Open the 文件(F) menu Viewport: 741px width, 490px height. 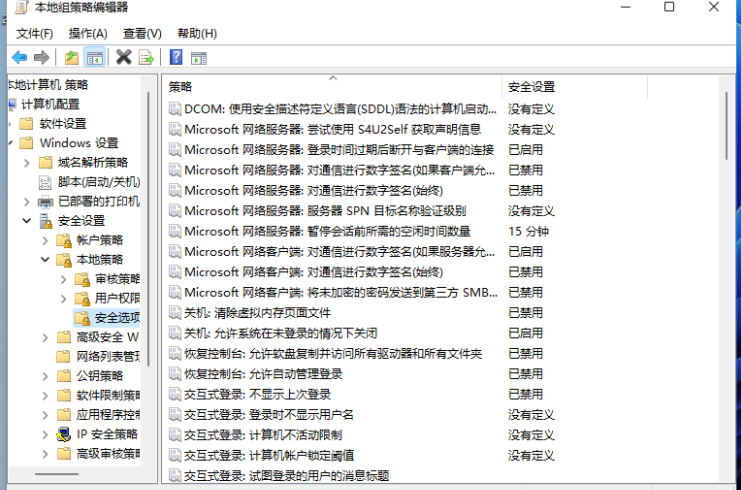pyautogui.click(x=35, y=33)
